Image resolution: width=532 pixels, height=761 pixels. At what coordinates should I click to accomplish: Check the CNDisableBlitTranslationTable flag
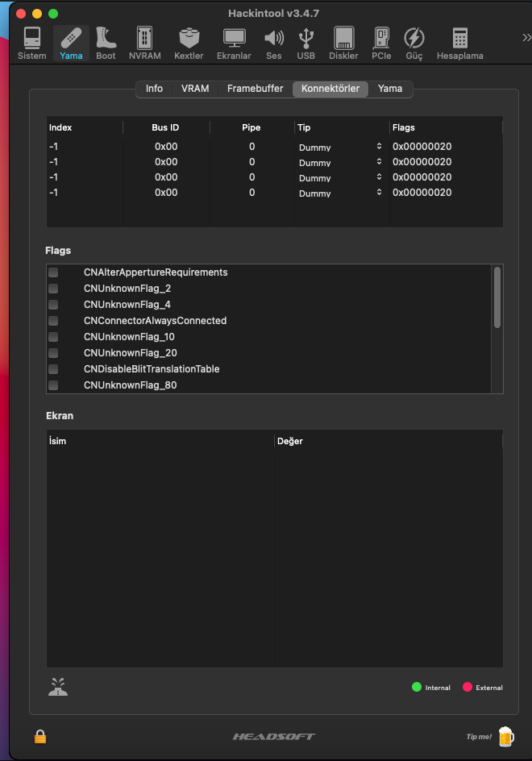(x=53, y=369)
